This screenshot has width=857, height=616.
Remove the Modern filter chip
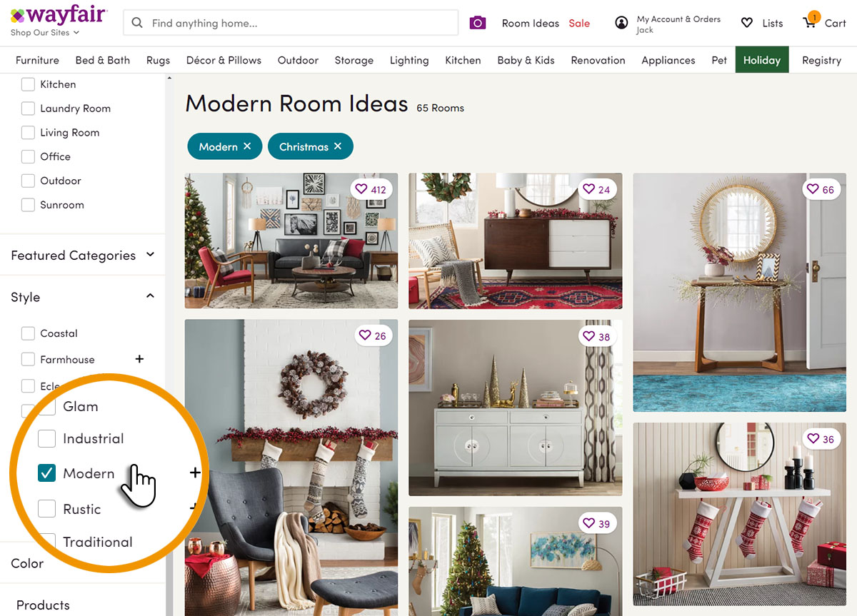pos(247,146)
